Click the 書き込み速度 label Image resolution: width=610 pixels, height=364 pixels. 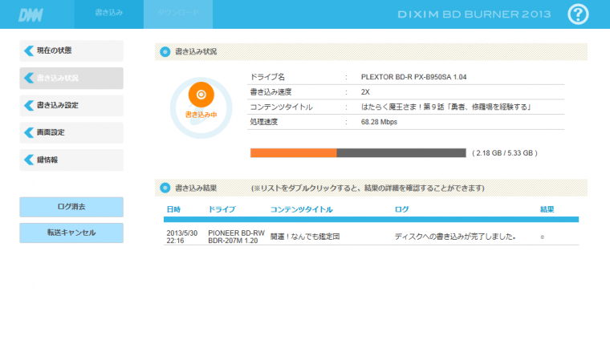[270, 92]
